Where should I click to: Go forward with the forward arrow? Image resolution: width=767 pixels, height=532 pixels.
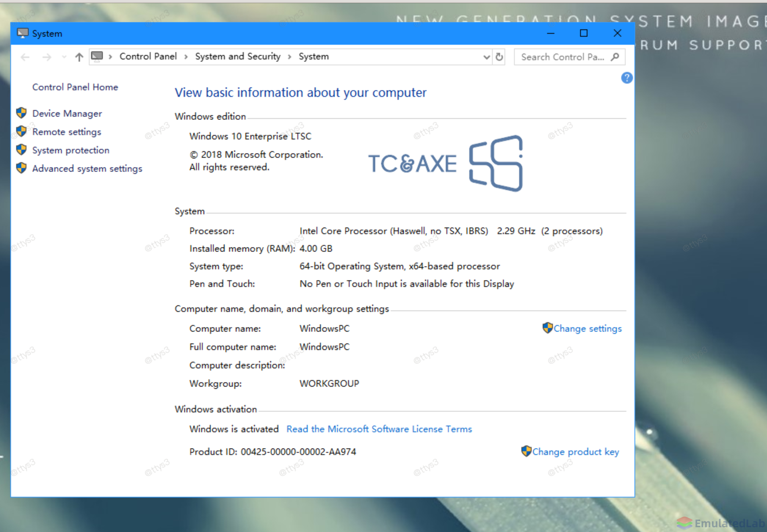(x=47, y=57)
